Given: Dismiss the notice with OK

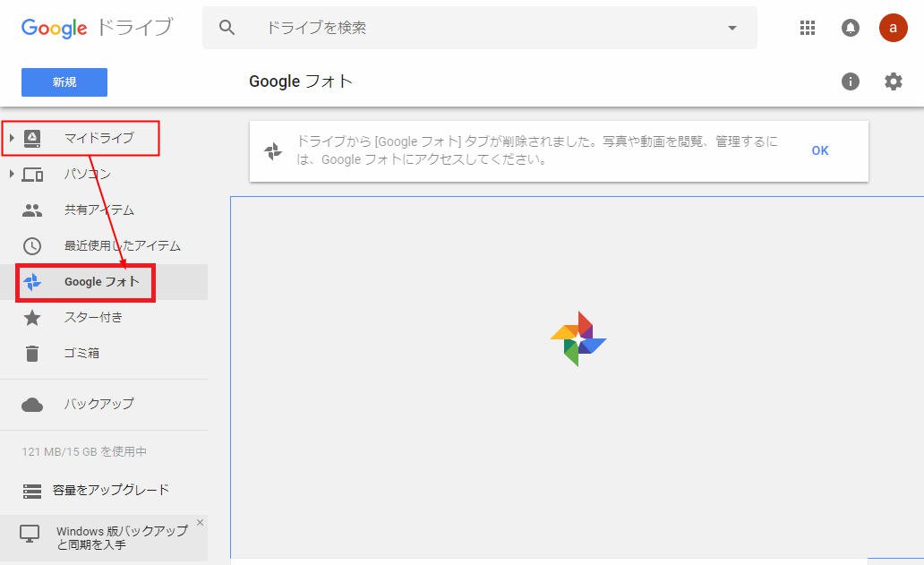Looking at the screenshot, I should coord(820,150).
